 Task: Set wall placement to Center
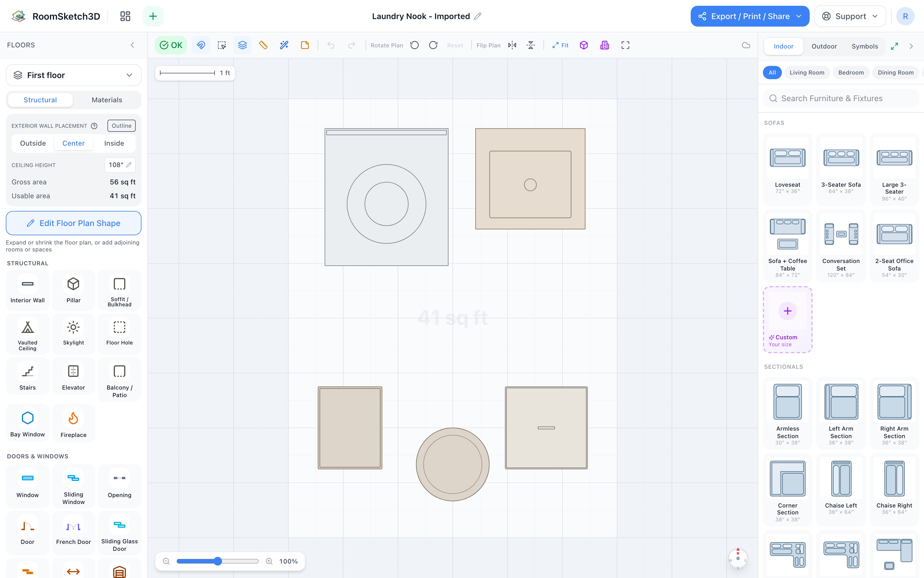click(73, 143)
